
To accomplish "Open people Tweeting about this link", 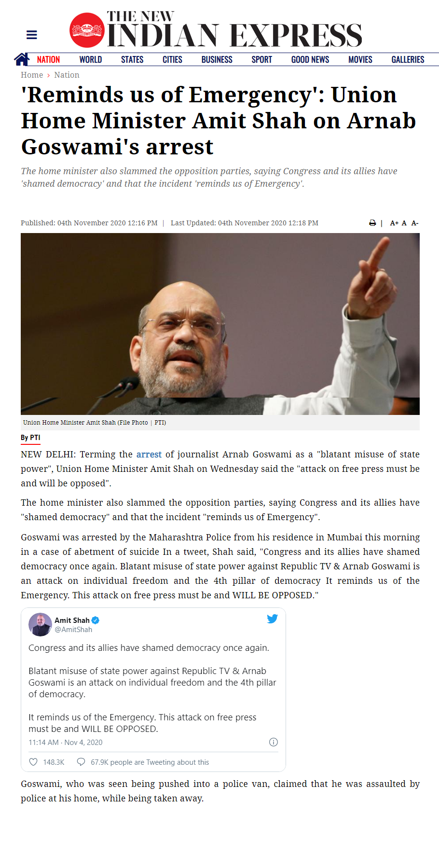I will click(x=150, y=762).
